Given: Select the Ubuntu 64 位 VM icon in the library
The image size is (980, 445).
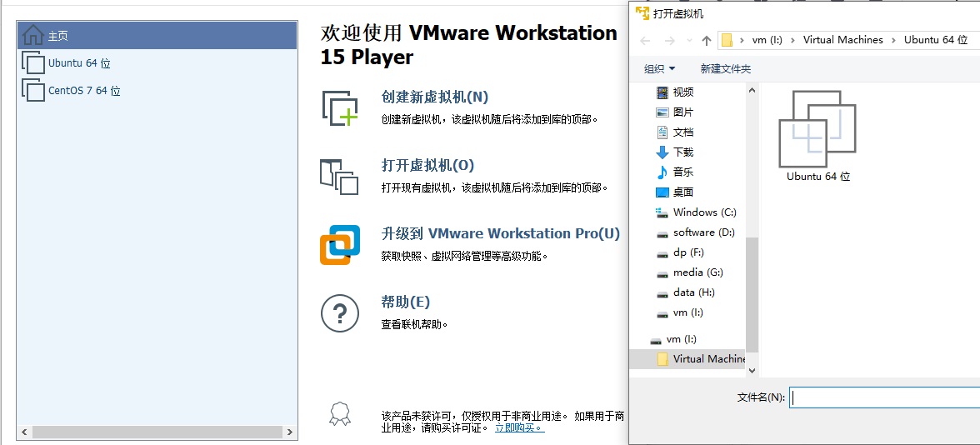Looking at the screenshot, I should (33, 63).
